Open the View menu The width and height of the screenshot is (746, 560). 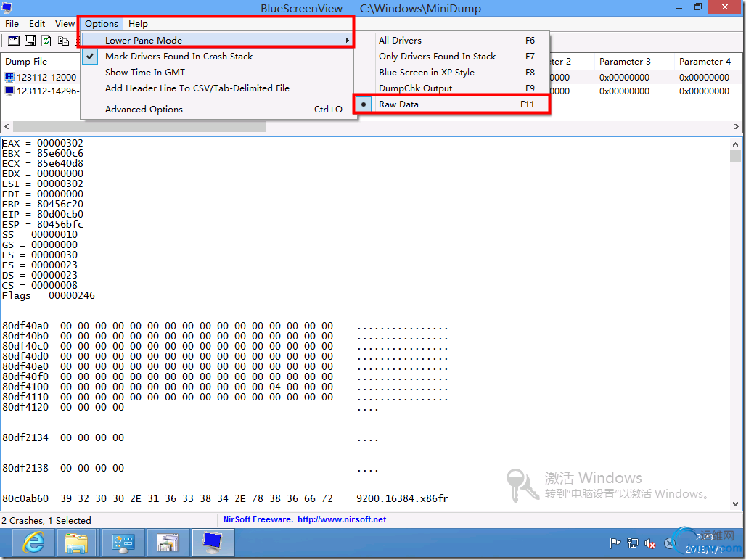pyautogui.click(x=65, y=23)
